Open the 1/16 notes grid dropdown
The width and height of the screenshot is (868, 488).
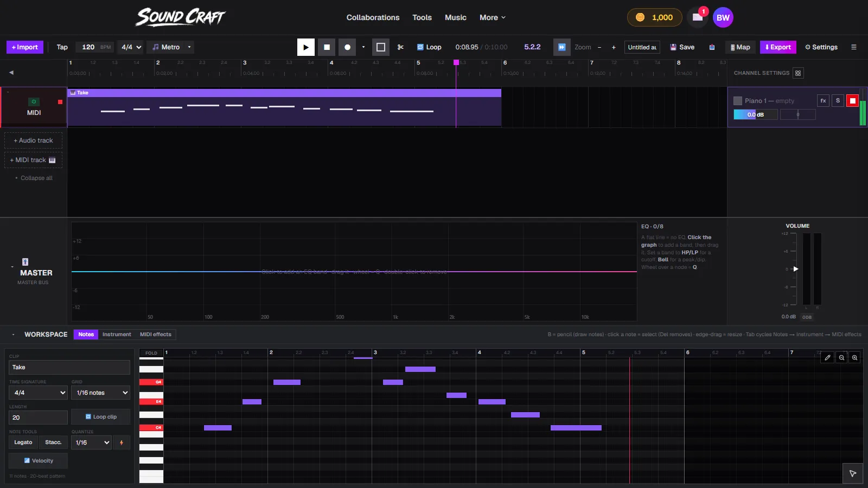(100, 393)
